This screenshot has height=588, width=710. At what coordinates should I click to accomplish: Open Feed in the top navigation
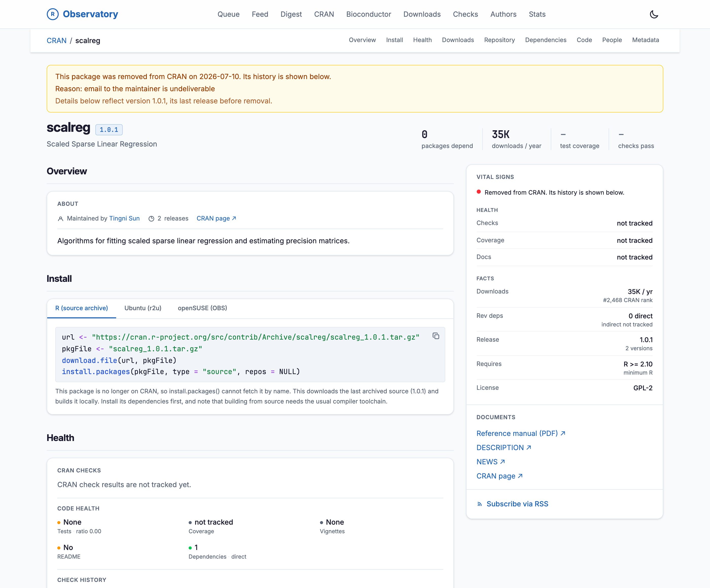pyautogui.click(x=260, y=14)
